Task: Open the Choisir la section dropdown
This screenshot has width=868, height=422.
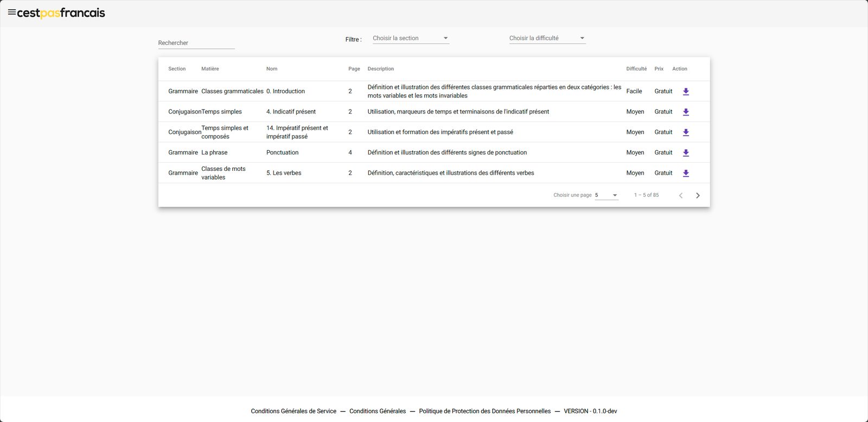Action: (x=411, y=39)
